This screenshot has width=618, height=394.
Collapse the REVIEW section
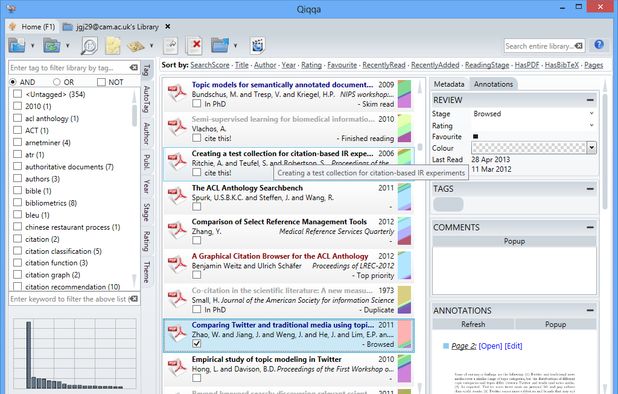[590, 100]
